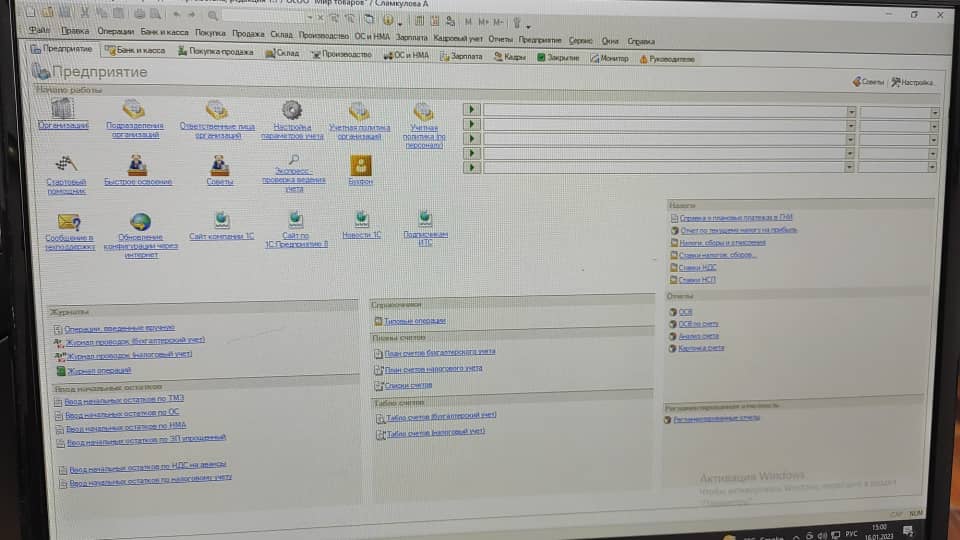Screen dimensions: 960x540
Task: Open the Настройка параметров учета gear icon
Action: [292, 110]
